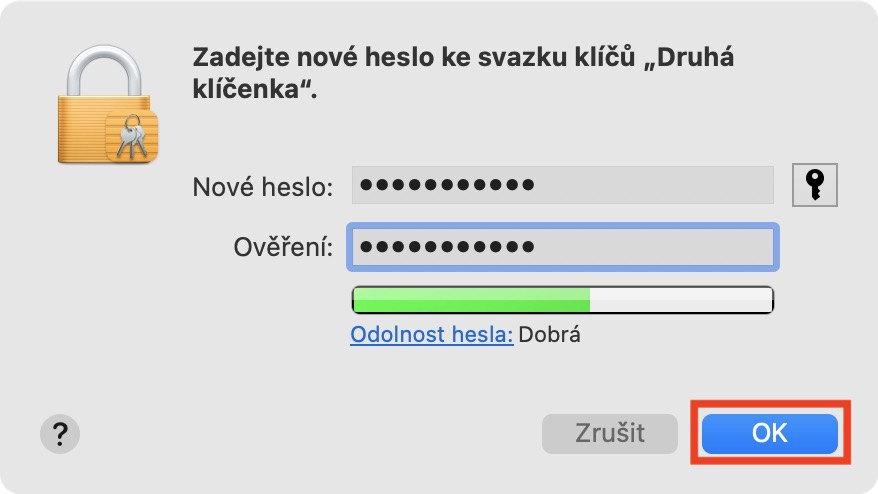878x494 pixels.
Task: Click the "Nové heslo:" field label
Action: coord(262,186)
